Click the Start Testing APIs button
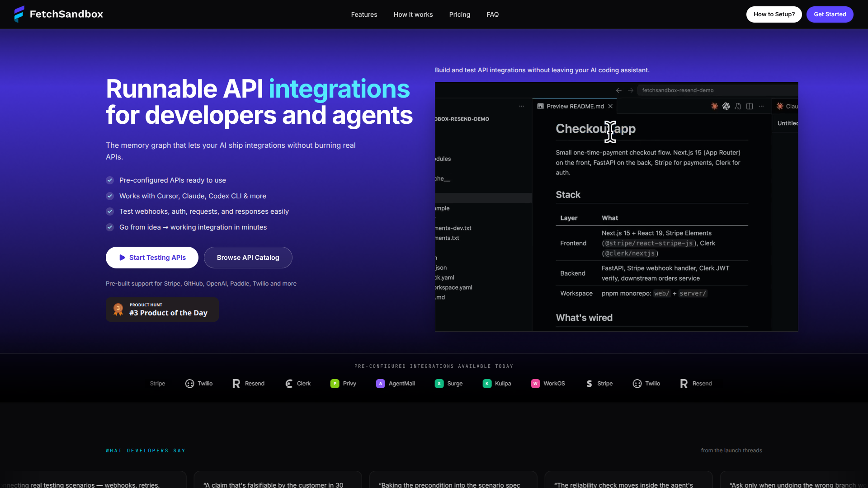Screen dimensions: 868x488 pos(152,258)
